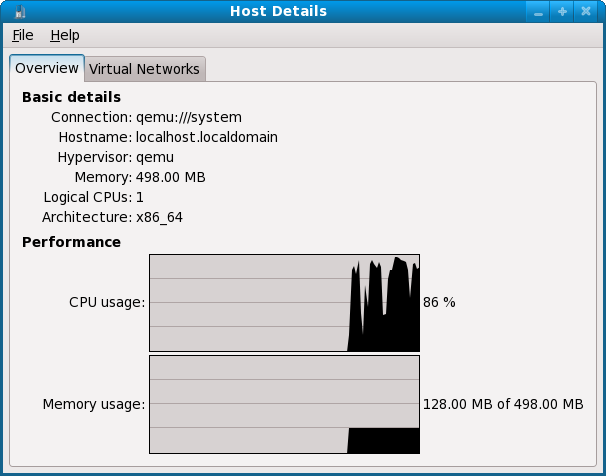Click the Hypervisor label

pyautogui.click(x=95, y=158)
